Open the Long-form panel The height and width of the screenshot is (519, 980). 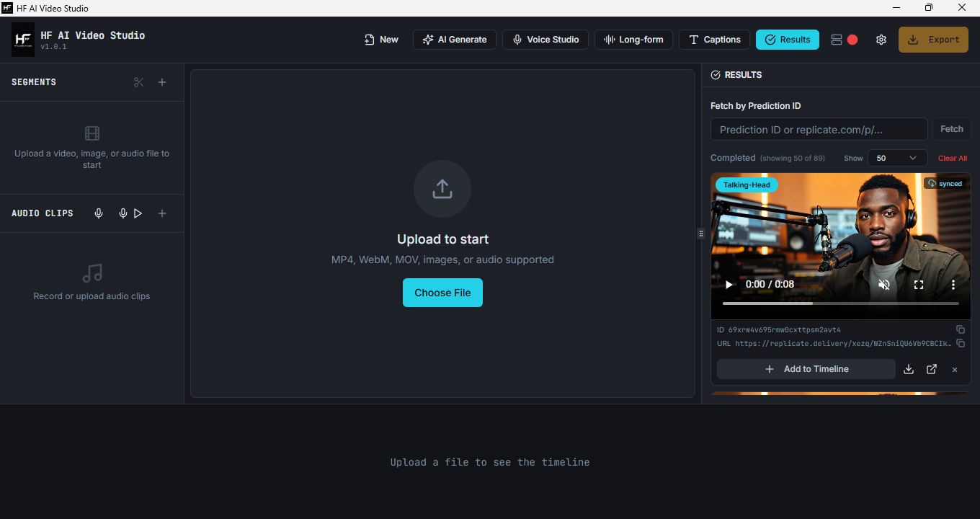pos(633,40)
